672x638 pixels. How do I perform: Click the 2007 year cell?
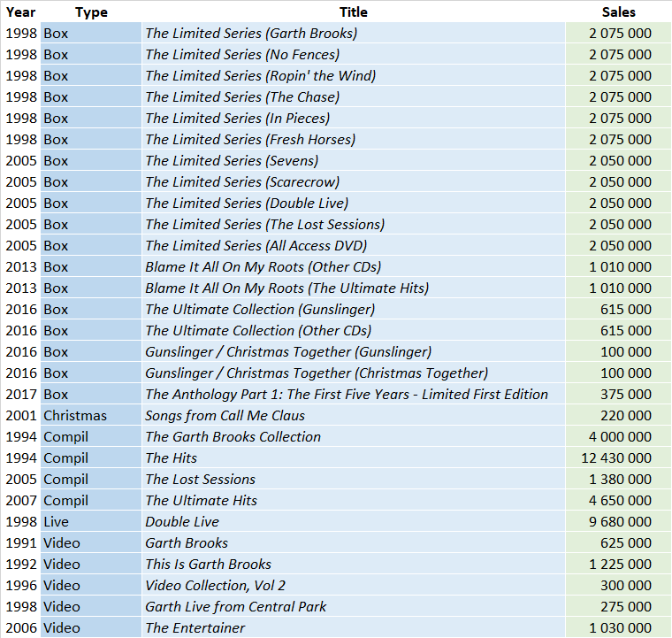tap(21, 500)
